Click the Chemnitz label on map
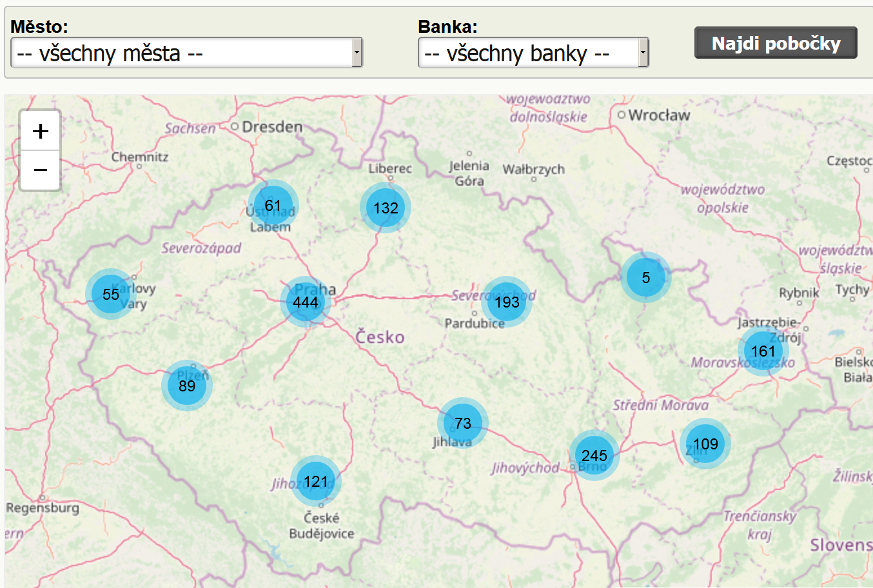The width and height of the screenshot is (873, 588). point(140,157)
